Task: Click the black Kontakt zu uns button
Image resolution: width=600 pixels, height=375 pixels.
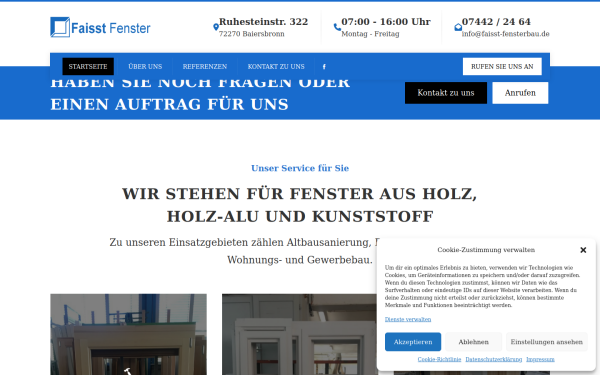Action: [x=446, y=93]
